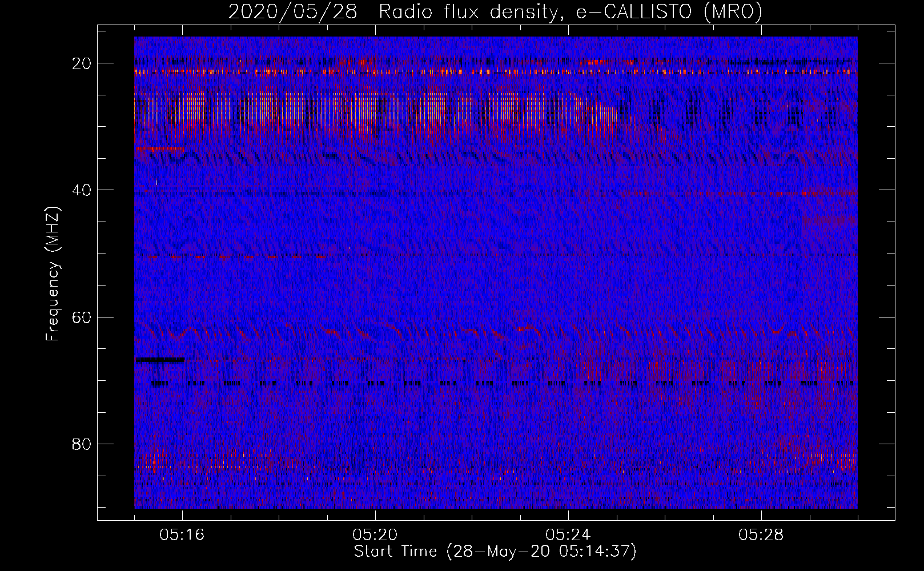The width and height of the screenshot is (924, 571).
Task: Click the 'Start Time (28-May-20 05:14:37)' label
Action: point(495,552)
